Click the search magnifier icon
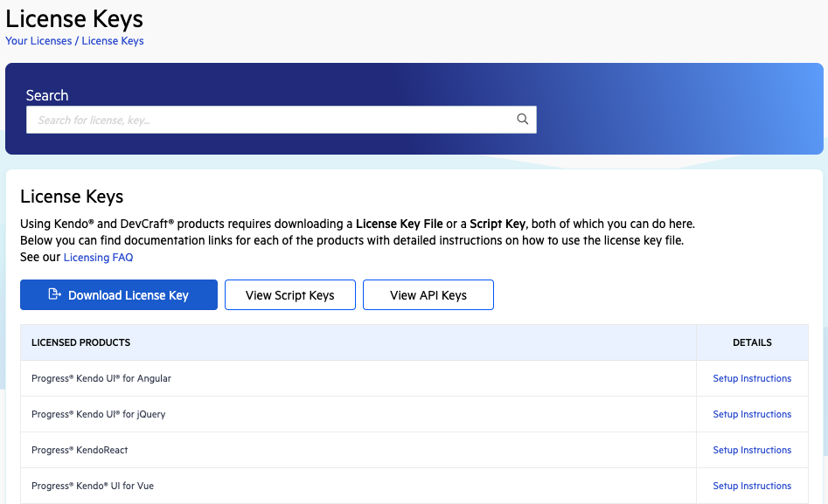Screen dimensions: 828x504 click(522, 119)
